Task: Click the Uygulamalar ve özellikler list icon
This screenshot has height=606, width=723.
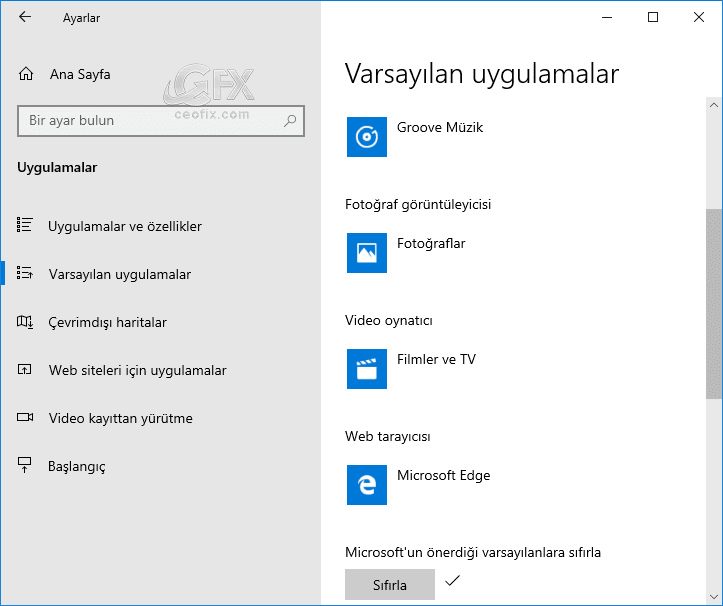Action: coord(24,225)
